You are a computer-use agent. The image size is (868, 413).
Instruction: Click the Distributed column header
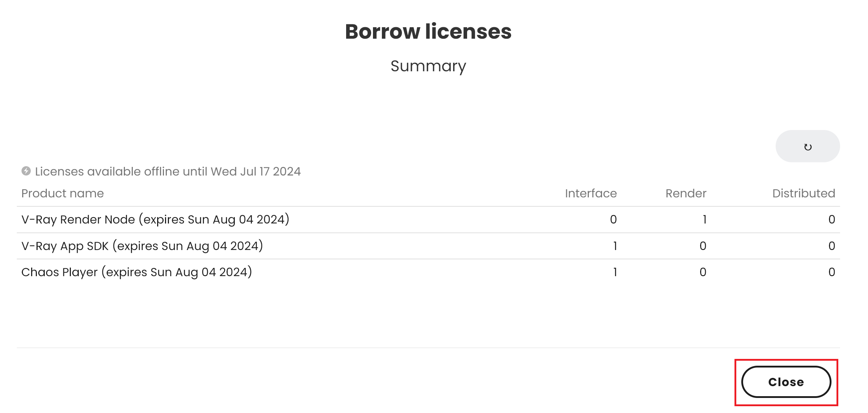(x=803, y=193)
